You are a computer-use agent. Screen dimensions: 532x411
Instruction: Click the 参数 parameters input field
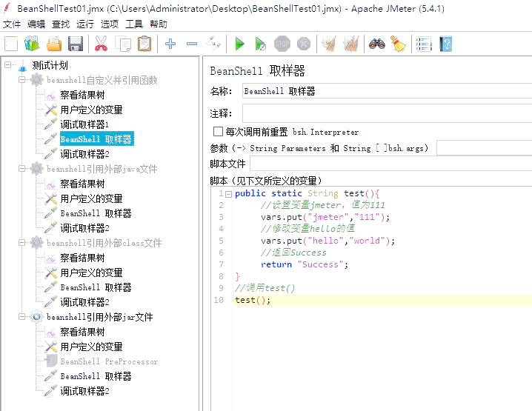tap(484, 148)
